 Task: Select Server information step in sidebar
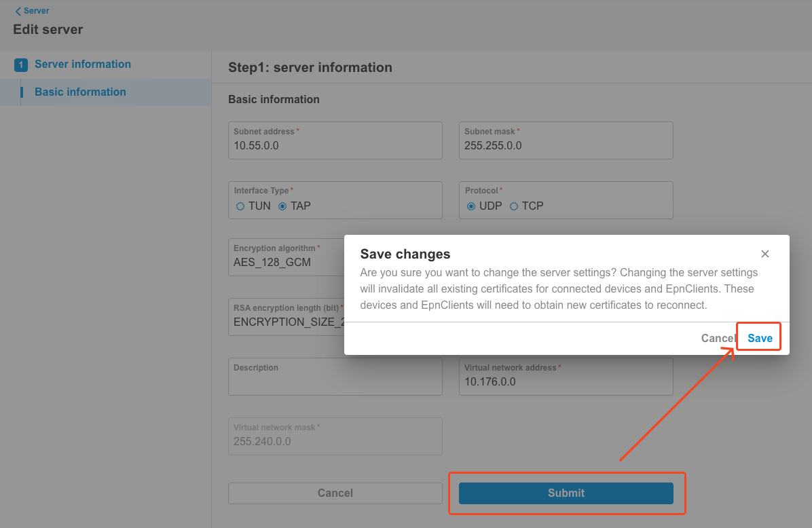pyautogui.click(x=83, y=64)
